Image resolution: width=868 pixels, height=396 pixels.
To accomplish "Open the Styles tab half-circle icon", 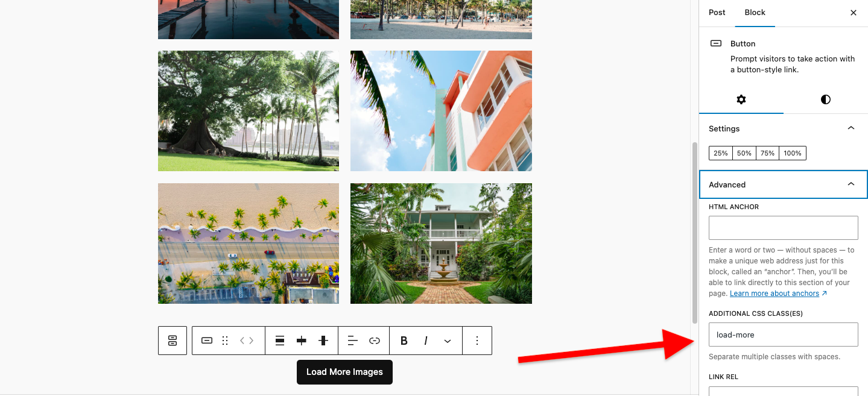I will click(x=826, y=99).
